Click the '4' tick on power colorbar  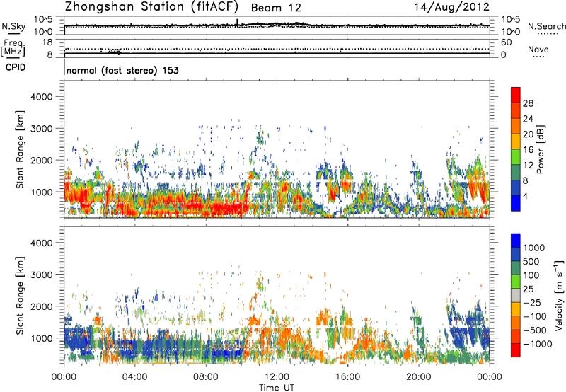pos(526,196)
